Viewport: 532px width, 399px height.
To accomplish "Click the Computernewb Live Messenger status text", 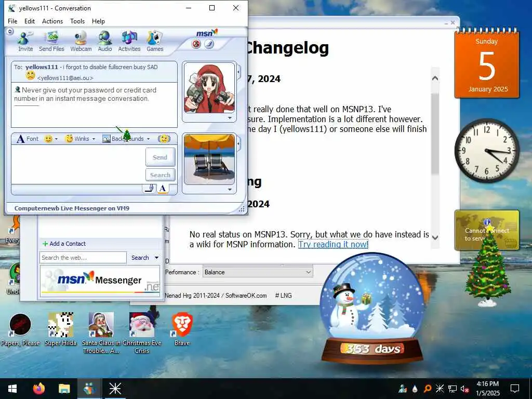I will pos(72,208).
